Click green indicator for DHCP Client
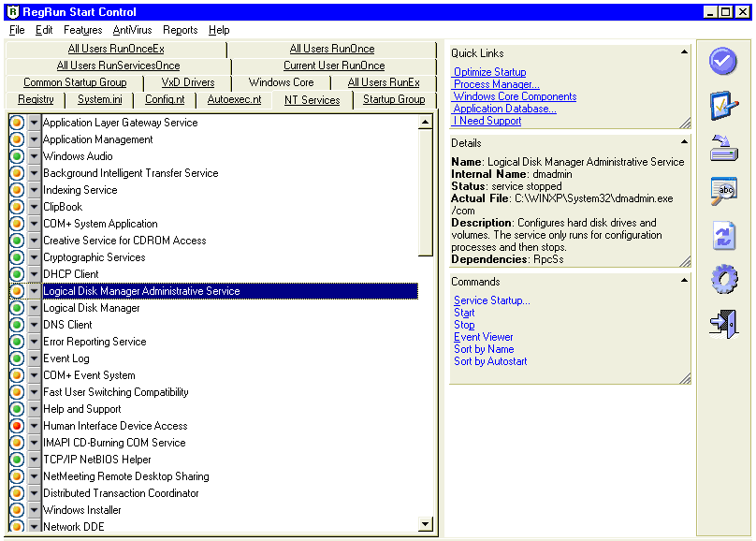This screenshot has height=541, width=756. [17, 274]
